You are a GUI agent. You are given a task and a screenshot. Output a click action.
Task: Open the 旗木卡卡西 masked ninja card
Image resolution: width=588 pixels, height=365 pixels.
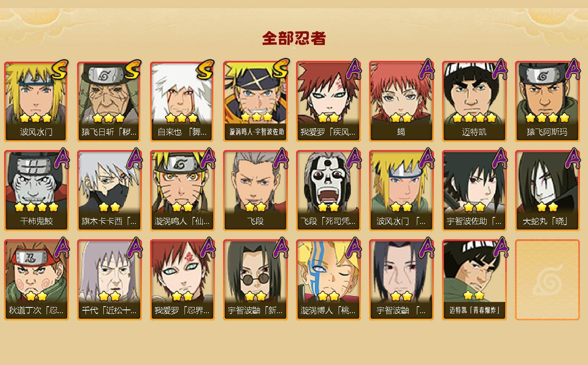[x=109, y=191]
